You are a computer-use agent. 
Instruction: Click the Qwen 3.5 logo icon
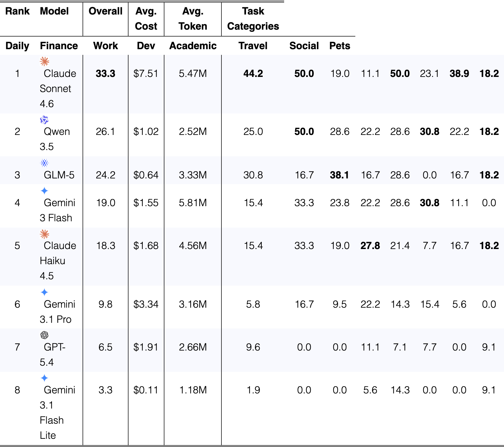click(44, 120)
